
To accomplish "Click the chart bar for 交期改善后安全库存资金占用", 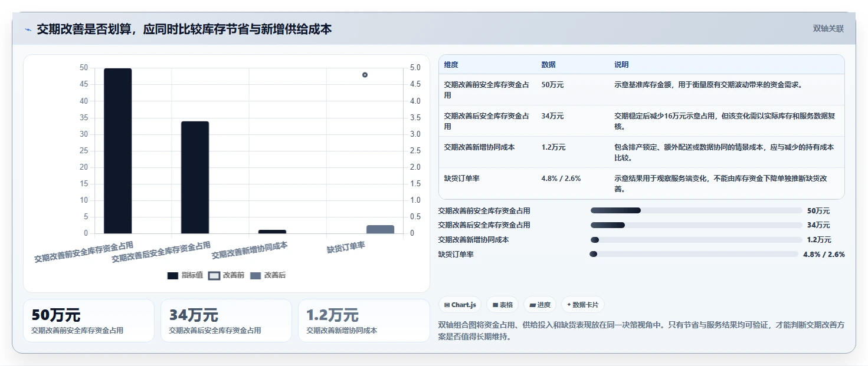I will point(195,177).
